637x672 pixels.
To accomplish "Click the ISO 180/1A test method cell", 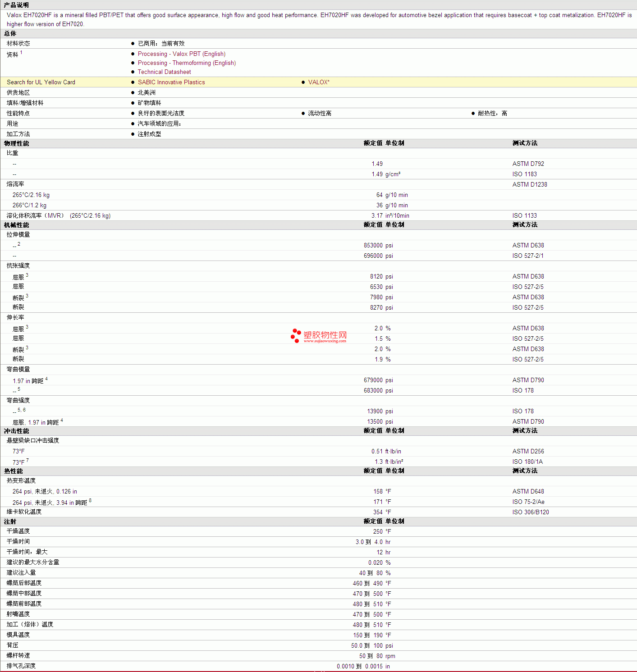I will pos(527,462).
